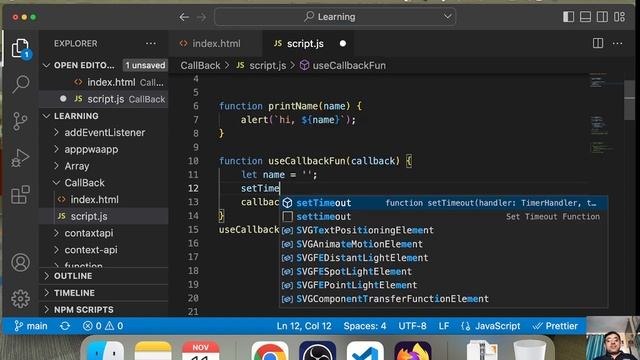The height and width of the screenshot is (360, 640).
Task: Click the main branch status item
Action: pyautogui.click(x=31, y=326)
